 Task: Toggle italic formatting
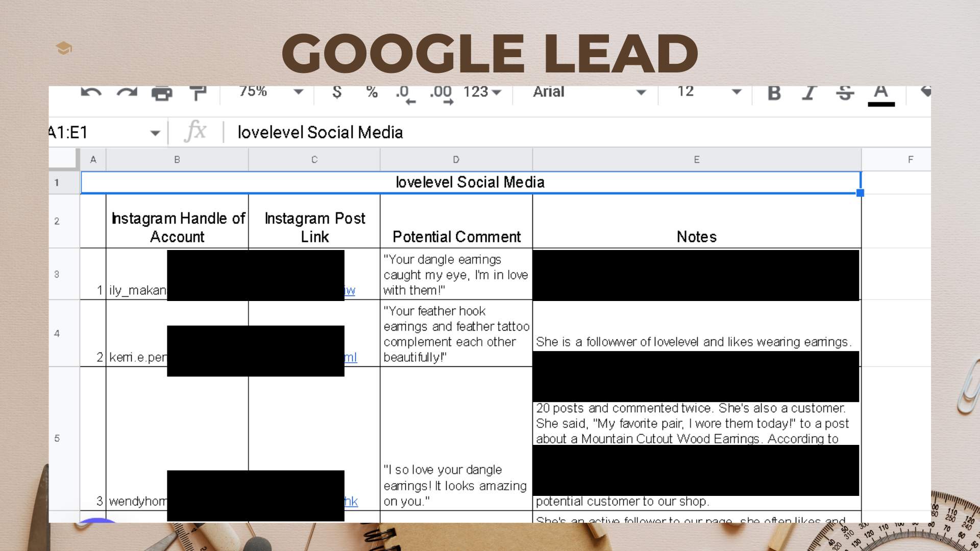tap(808, 93)
